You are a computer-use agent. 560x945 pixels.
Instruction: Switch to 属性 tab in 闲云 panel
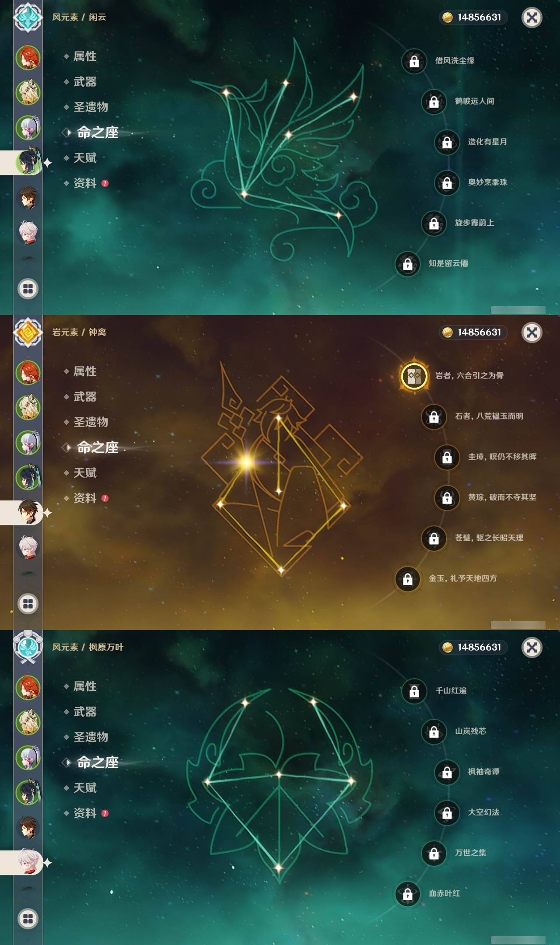(85, 56)
